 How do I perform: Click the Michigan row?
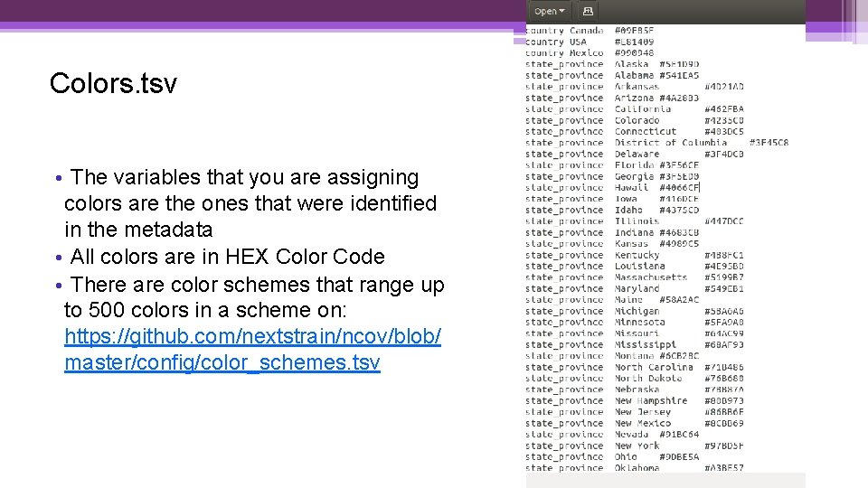(x=635, y=311)
